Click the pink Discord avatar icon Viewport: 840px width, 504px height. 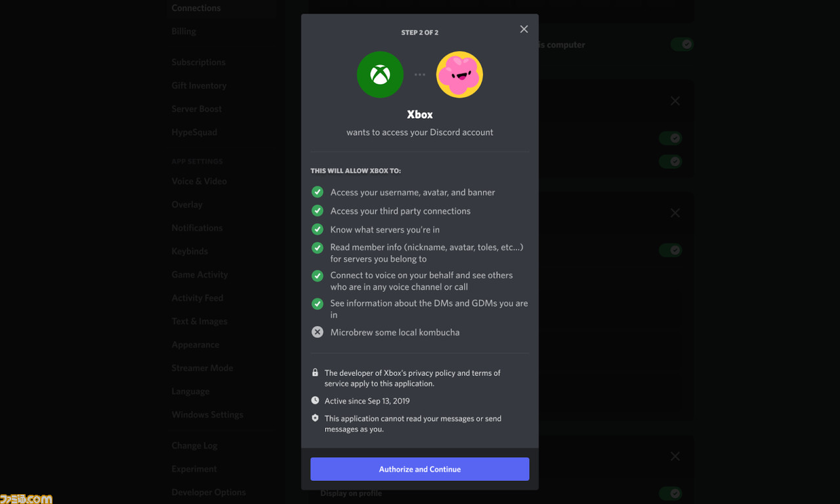459,75
